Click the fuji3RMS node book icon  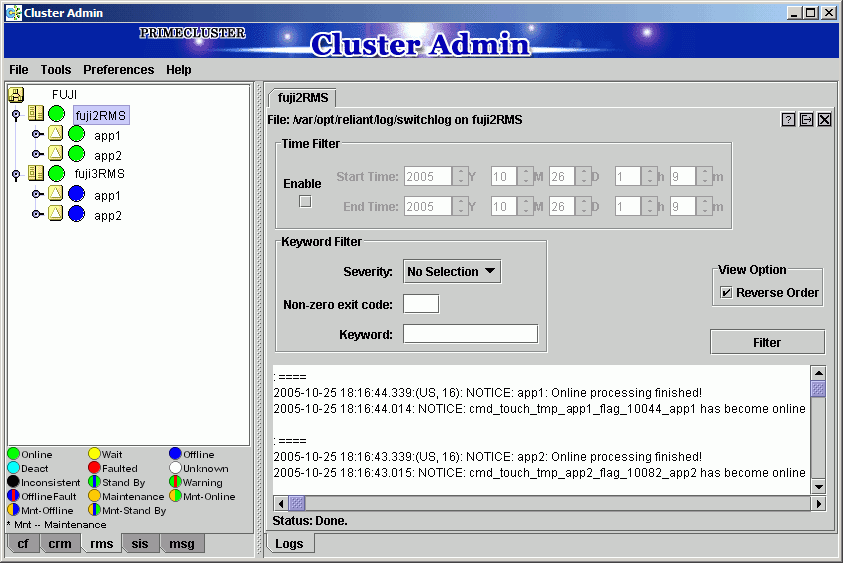pyautogui.click(x=36, y=173)
